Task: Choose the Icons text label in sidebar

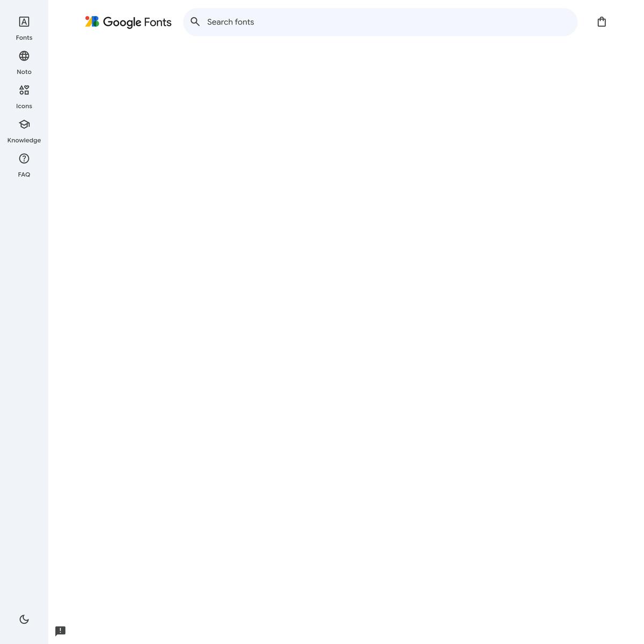Action: coord(24,106)
